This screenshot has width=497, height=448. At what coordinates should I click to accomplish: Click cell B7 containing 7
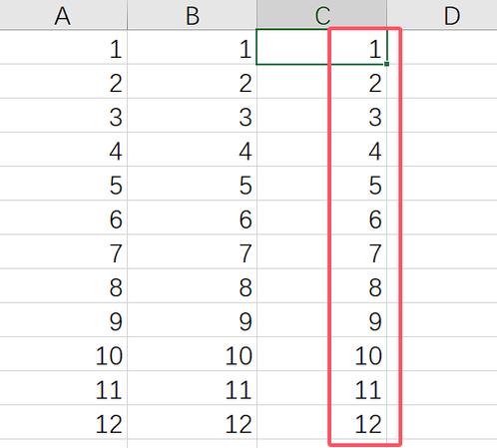coord(192,251)
